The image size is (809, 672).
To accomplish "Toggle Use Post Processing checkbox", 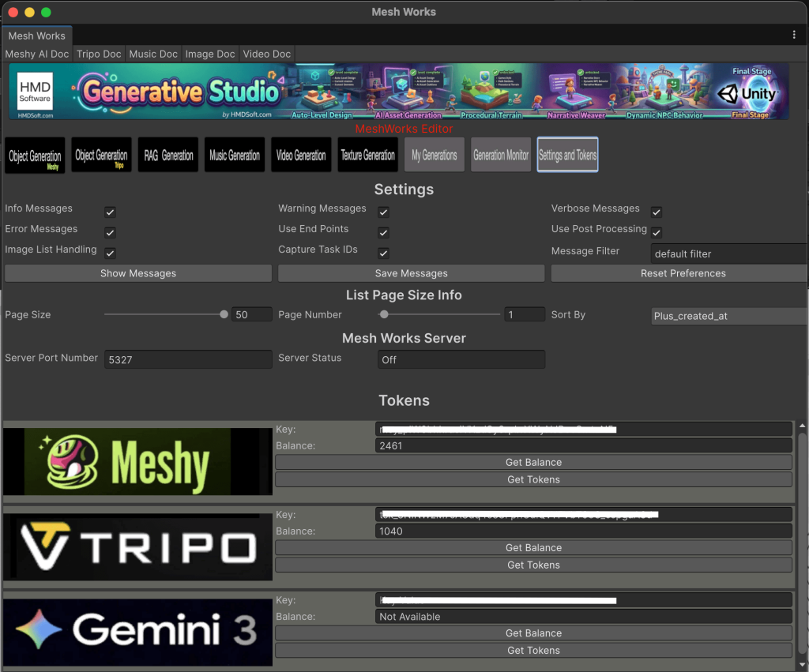I will pos(657,233).
